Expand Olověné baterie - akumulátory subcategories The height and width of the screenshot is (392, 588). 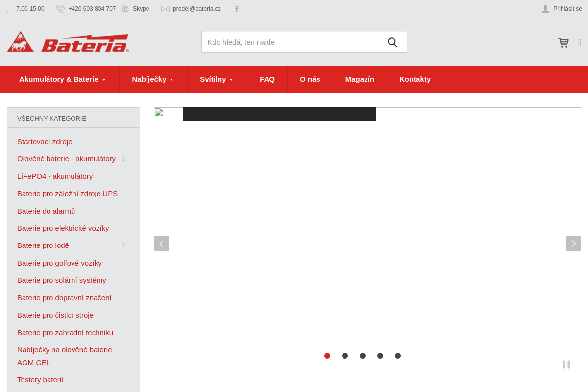pos(123,159)
